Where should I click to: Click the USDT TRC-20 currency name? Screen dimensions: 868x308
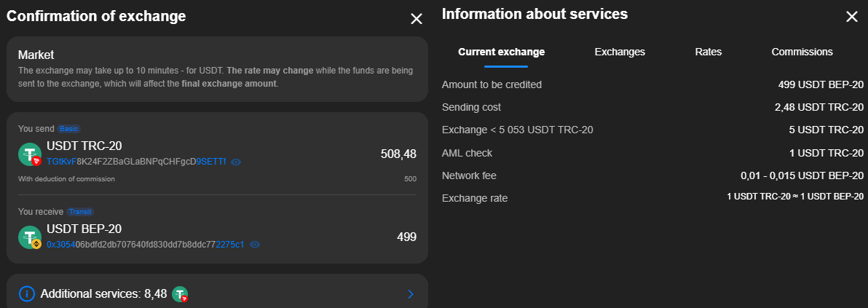(84, 146)
